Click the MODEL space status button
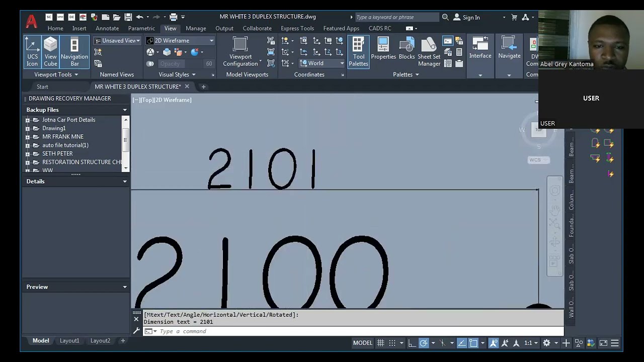This screenshot has height=362, width=644. (x=362, y=343)
